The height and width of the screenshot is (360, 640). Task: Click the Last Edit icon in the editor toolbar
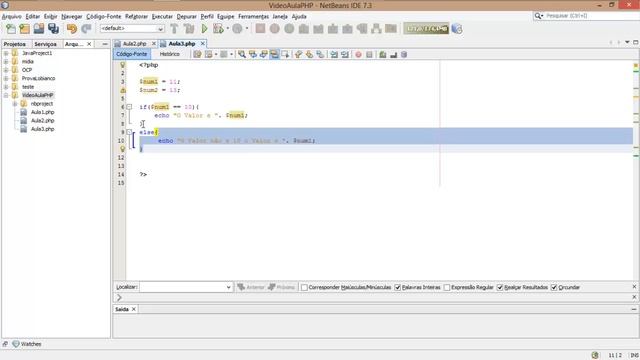(x=198, y=54)
